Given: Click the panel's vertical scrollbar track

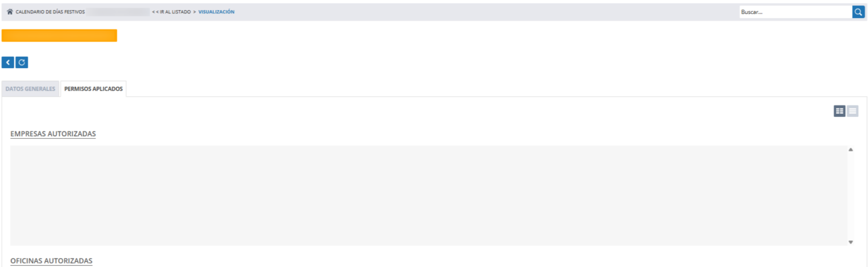Looking at the screenshot, I should (x=851, y=195).
